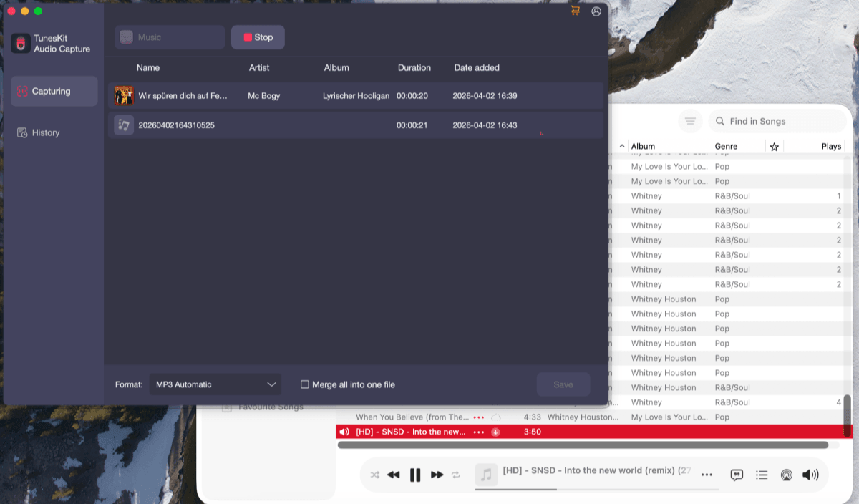
Task: Open AirPlay output in Music player
Action: click(x=786, y=475)
